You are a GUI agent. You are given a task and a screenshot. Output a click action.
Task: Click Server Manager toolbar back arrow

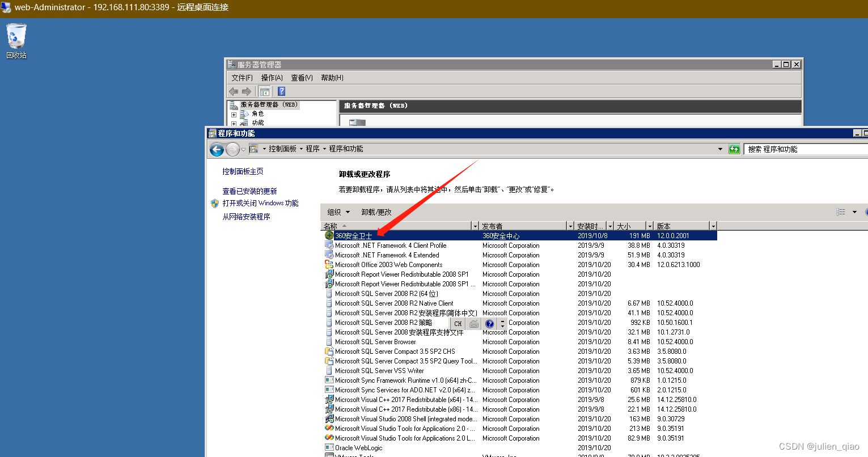coord(234,91)
